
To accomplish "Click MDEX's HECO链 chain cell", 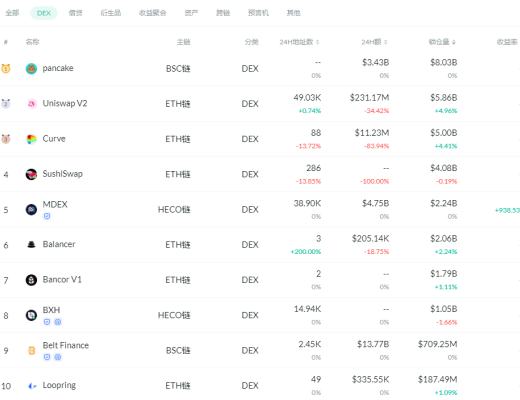I will [174, 210].
